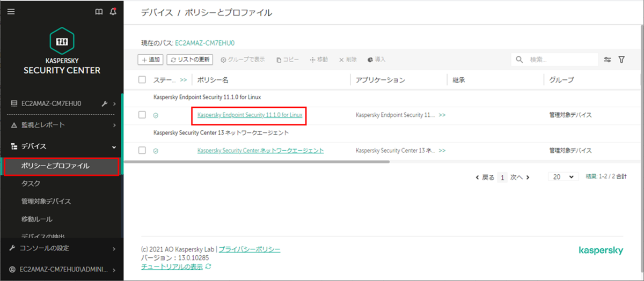Click the refresh icon beside the tutorial link
The height and width of the screenshot is (281, 644).
[x=208, y=267]
